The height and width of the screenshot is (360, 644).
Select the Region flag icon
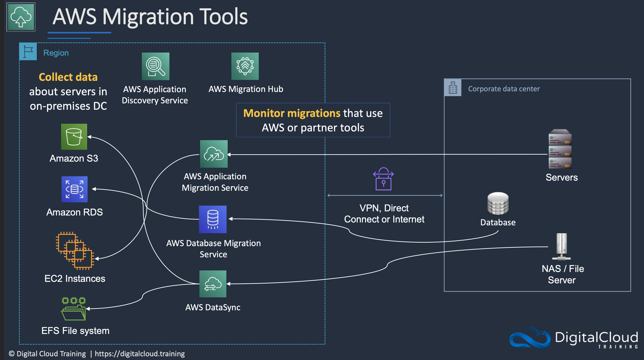pyautogui.click(x=28, y=51)
